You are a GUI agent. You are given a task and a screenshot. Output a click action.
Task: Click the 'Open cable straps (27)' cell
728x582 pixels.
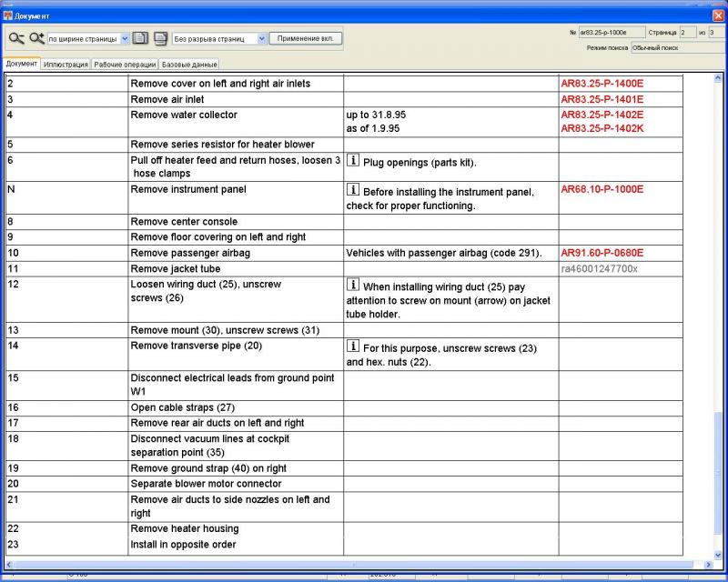pyautogui.click(x=236, y=407)
